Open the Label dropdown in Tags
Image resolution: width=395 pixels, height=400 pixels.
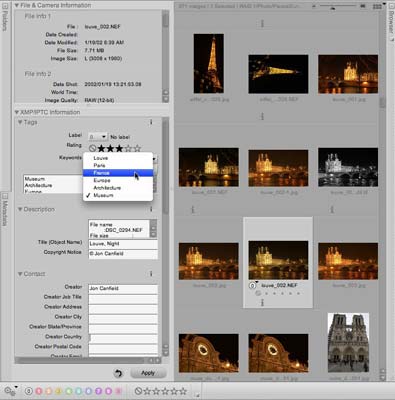pyautogui.click(x=98, y=137)
